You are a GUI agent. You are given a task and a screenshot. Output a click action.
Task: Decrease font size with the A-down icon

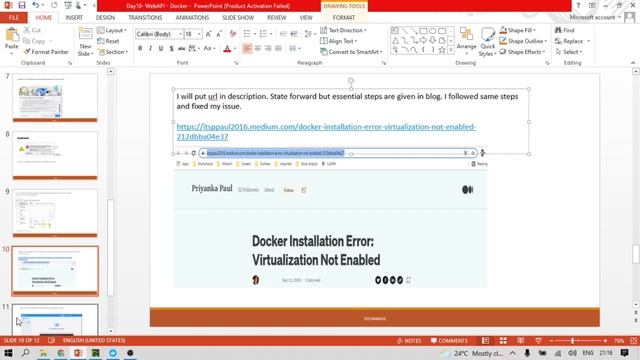219,34
